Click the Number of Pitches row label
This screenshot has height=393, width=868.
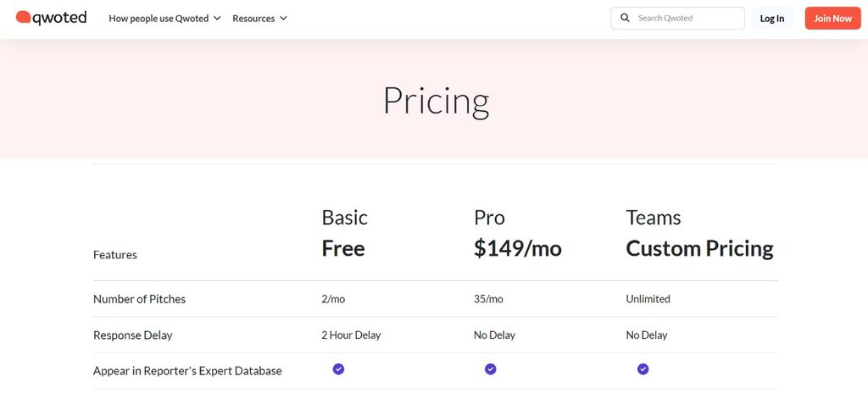(x=140, y=299)
